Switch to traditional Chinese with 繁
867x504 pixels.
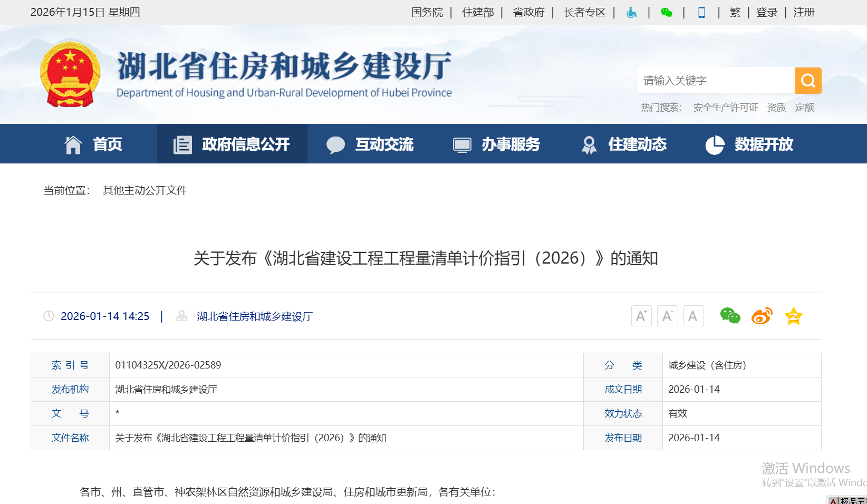[x=735, y=13]
